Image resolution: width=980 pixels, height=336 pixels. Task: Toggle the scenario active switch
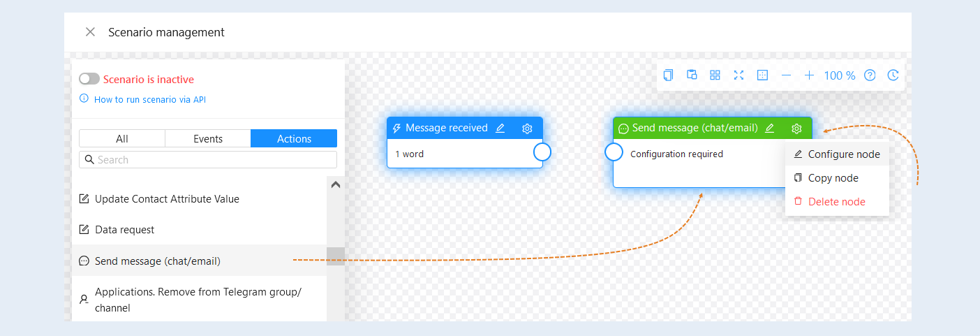[89, 79]
